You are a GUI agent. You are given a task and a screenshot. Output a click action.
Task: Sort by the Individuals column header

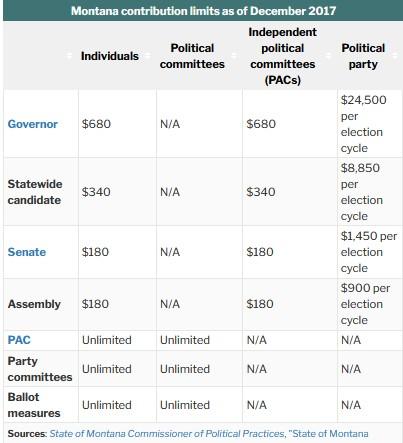pos(110,56)
